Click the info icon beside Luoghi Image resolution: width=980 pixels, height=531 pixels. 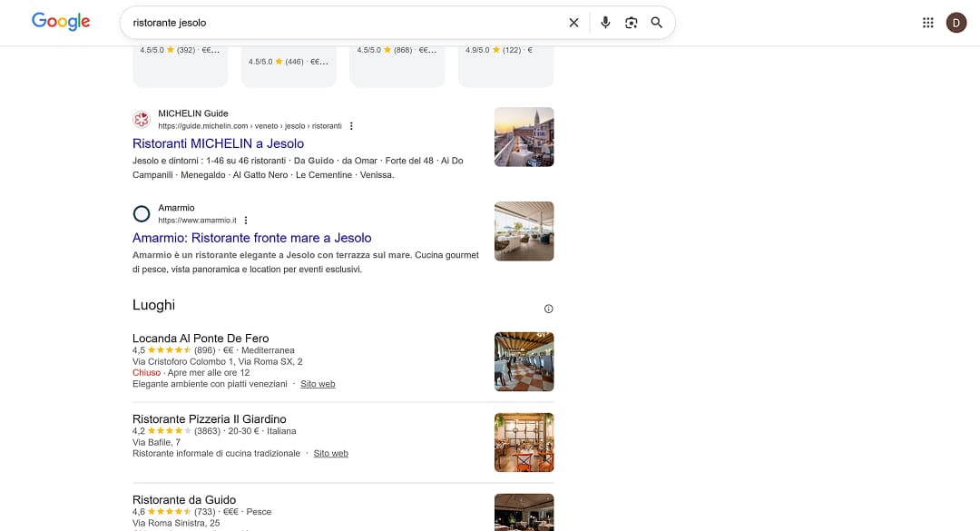pyautogui.click(x=548, y=308)
